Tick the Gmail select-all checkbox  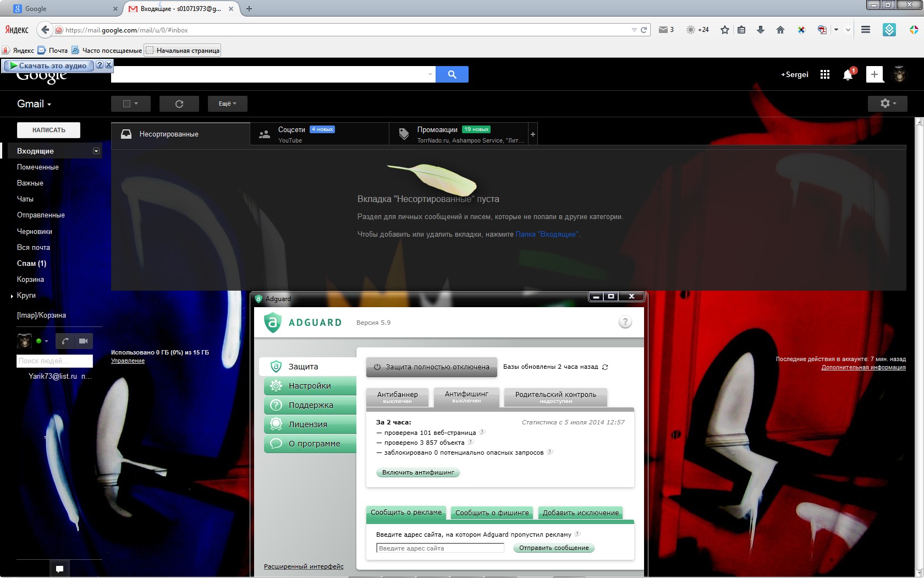click(127, 103)
